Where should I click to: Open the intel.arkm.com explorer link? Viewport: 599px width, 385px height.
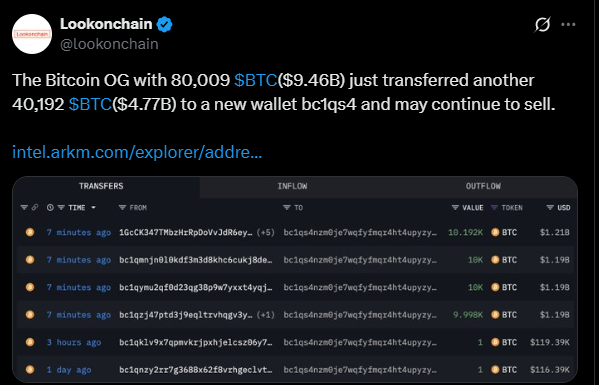(137, 153)
